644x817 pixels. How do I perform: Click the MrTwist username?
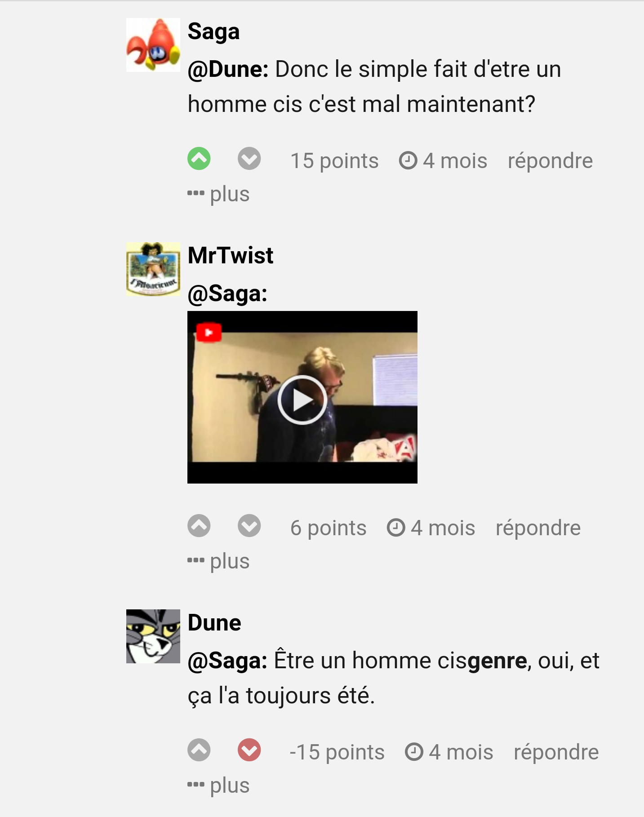coord(231,255)
